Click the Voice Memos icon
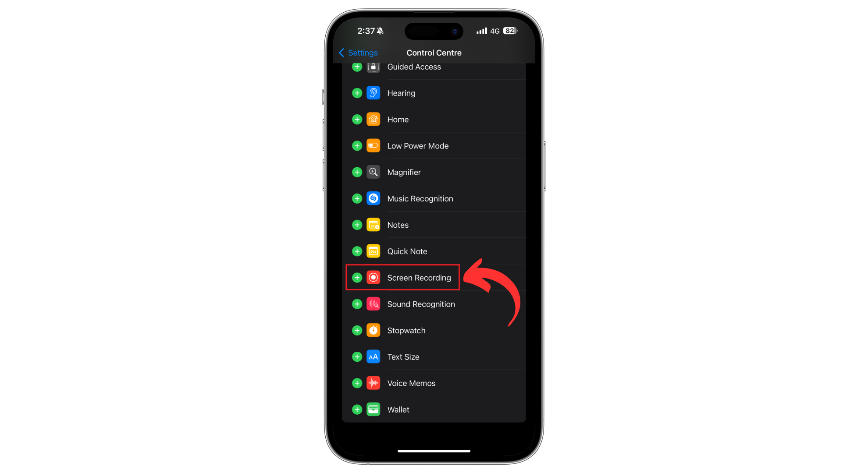The height and width of the screenshot is (473, 868). click(373, 383)
